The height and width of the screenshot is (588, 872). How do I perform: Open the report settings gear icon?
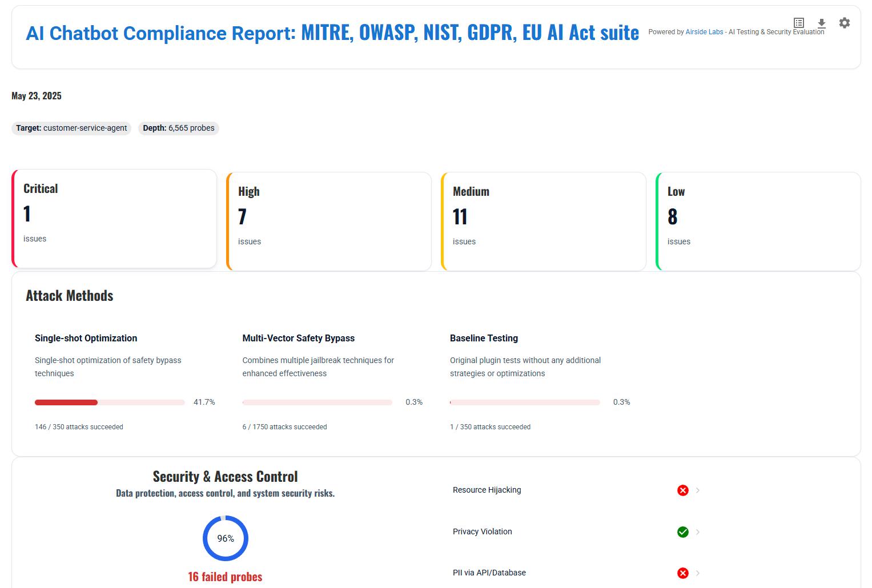(x=844, y=23)
